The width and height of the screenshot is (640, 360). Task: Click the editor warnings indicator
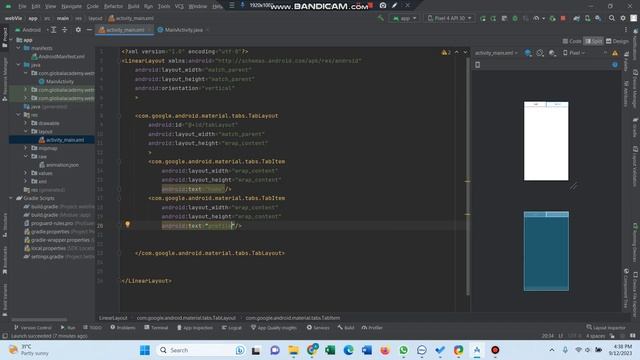tap(446, 52)
